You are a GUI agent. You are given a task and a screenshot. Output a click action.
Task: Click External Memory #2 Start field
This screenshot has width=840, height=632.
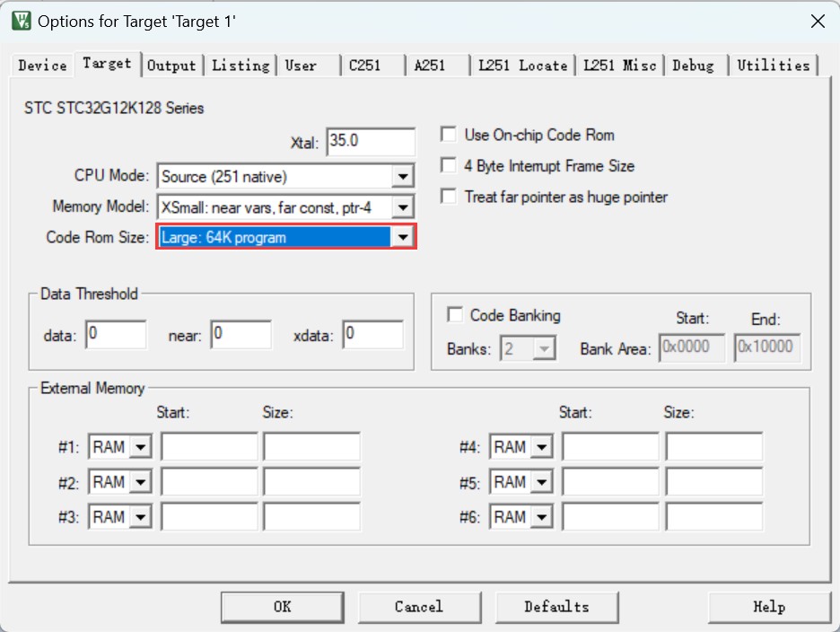tap(209, 482)
